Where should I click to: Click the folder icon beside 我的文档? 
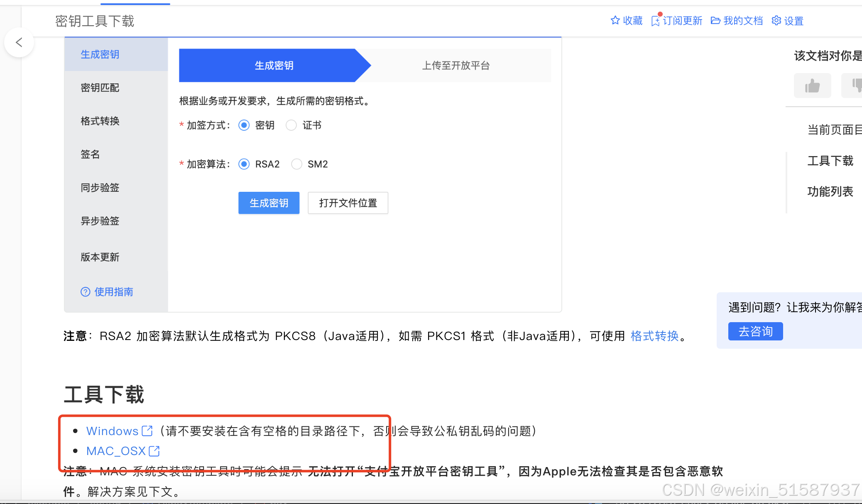pyautogui.click(x=715, y=21)
